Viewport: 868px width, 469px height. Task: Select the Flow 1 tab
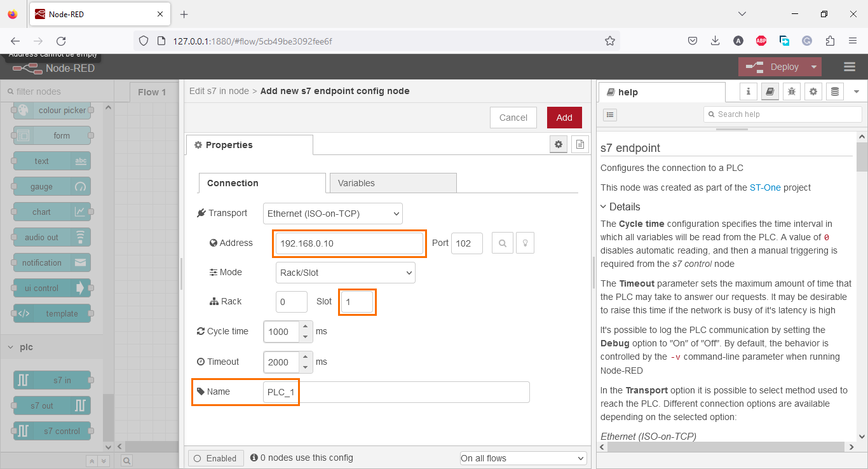point(153,92)
